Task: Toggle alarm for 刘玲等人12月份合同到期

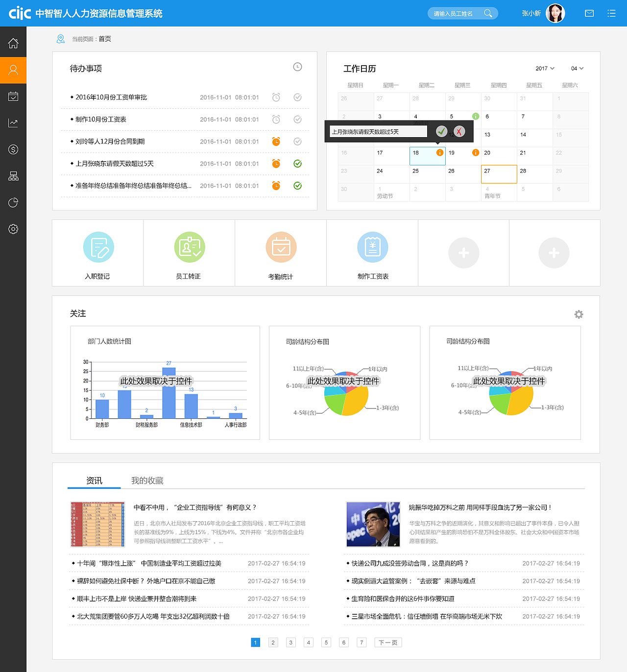Action: click(276, 141)
